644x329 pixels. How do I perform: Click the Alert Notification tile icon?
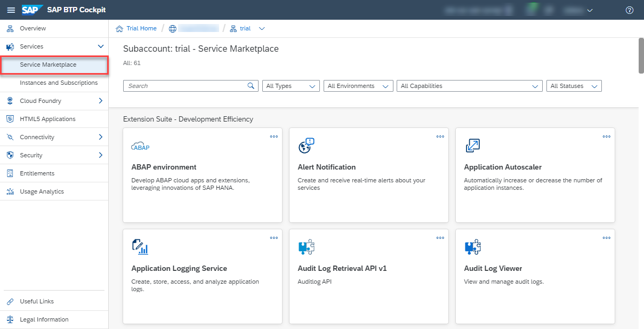(x=306, y=146)
